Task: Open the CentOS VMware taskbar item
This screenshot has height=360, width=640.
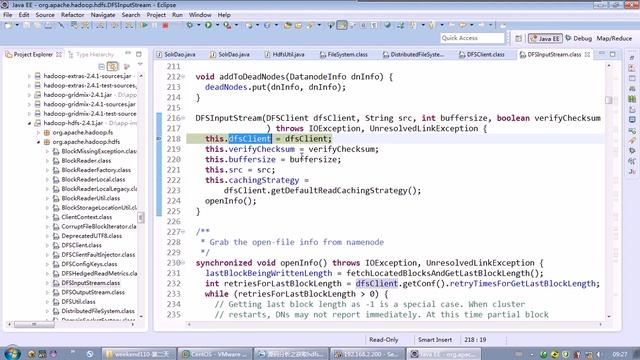Action: [215, 354]
